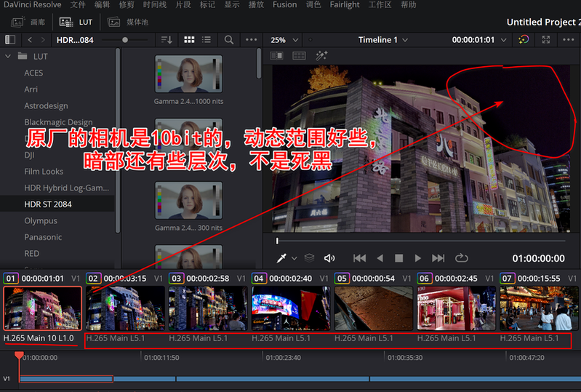The height and width of the screenshot is (392, 581).
Task: Open the 时间线 menu
Action: pos(154,5)
